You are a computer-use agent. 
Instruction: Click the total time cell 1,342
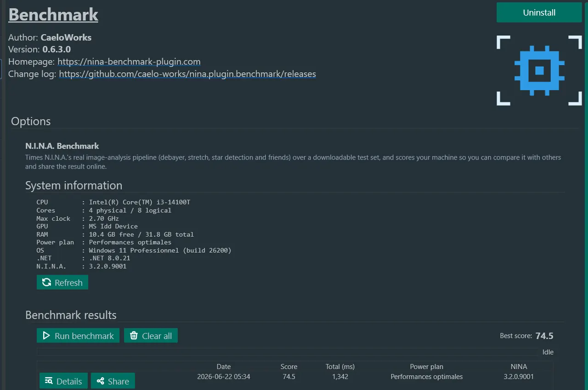340,377
